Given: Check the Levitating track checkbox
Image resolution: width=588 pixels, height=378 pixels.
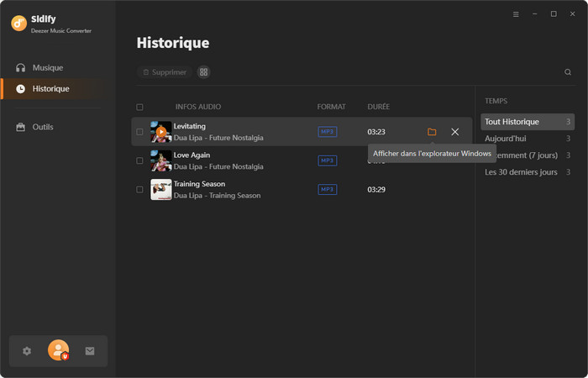Looking at the screenshot, I should coord(139,132).
